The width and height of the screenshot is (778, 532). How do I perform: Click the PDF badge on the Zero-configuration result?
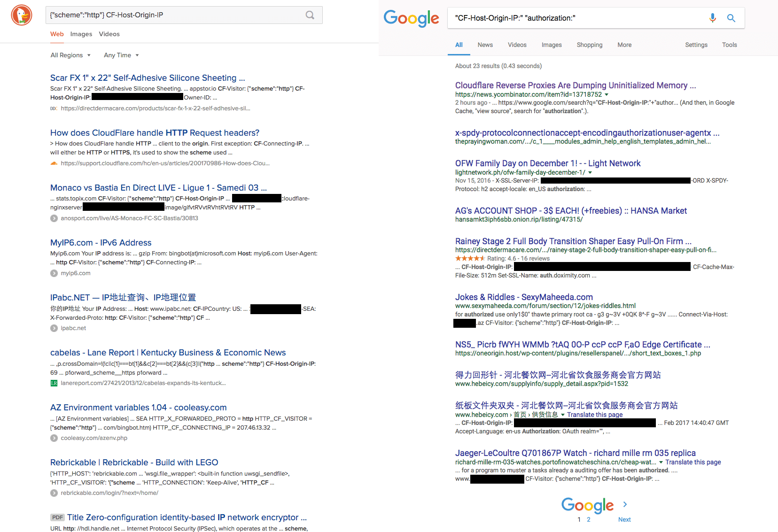(57, 517)
